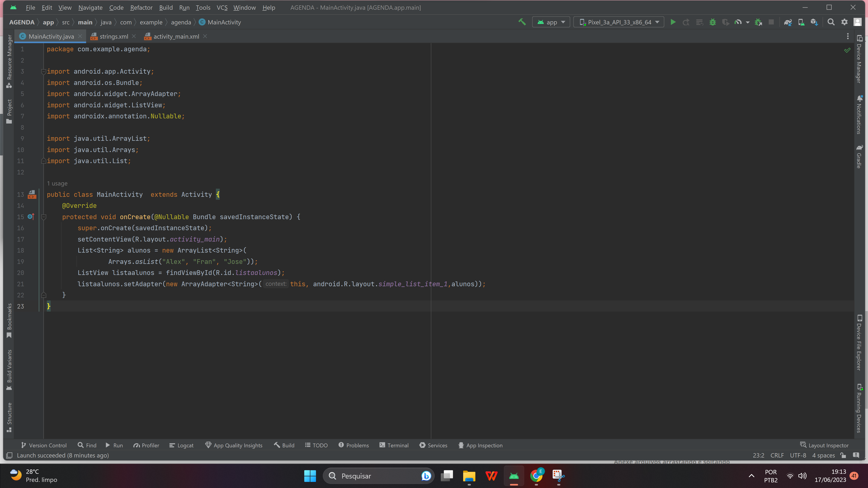
Task: Open the Pixel_3a_API_33_x86_64 device dropdown
Action: (619, 22)
